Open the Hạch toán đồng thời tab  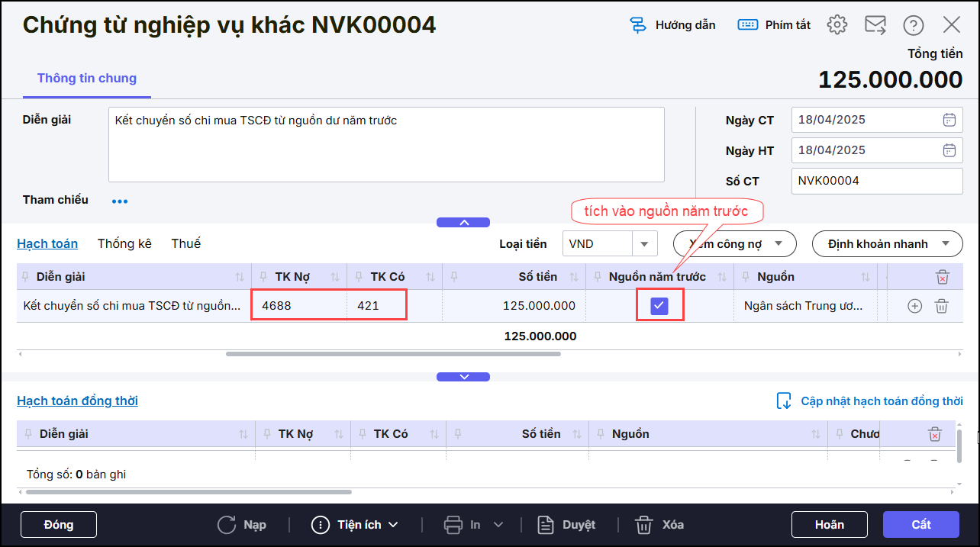(x=77, y=401)
